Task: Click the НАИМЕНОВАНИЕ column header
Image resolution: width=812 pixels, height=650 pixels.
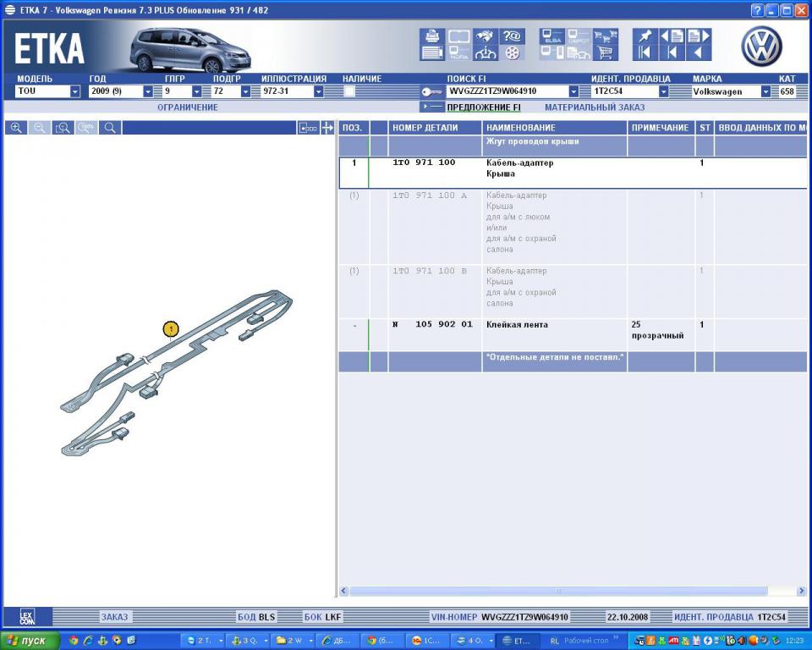Action: pyautogui.click(x=554, y=128)
